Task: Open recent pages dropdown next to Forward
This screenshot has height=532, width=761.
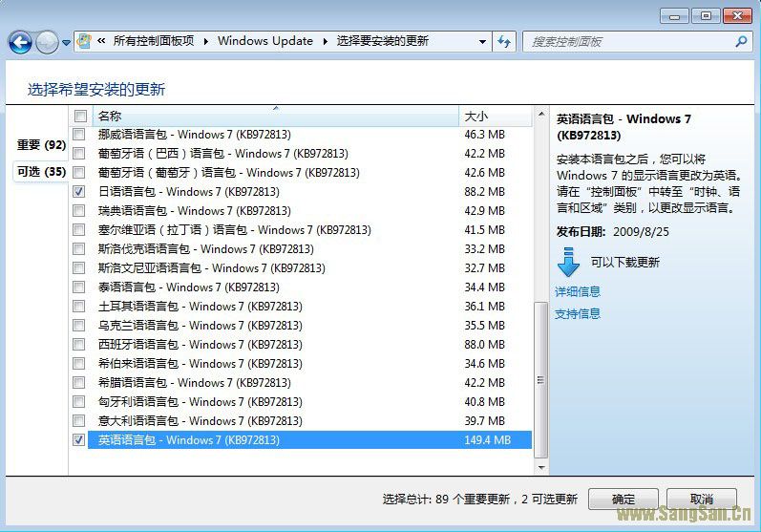Action: (66, 42)
